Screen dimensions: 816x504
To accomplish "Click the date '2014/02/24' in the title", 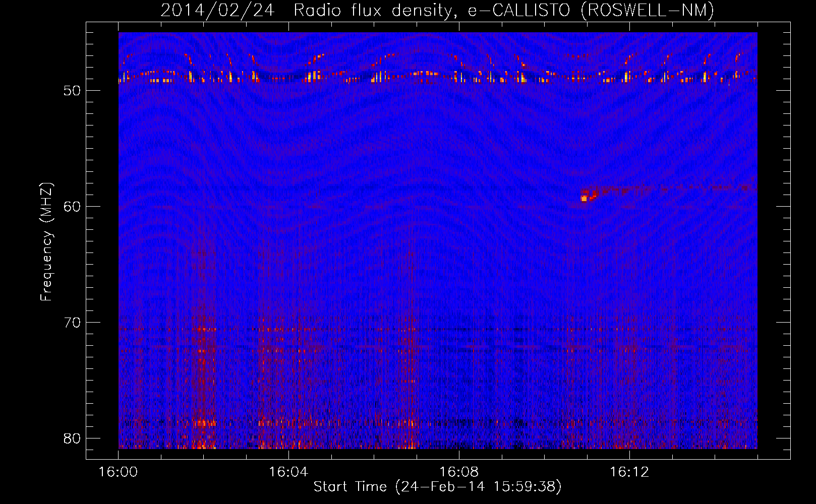I will [x=218, y=10].
